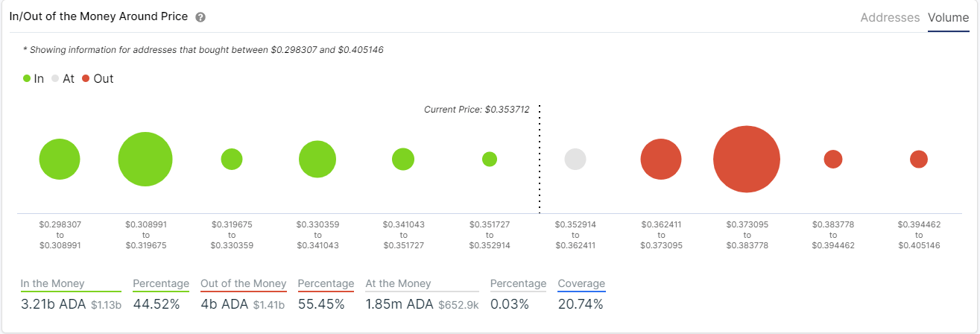Click the At the Money label
The image size is (980, 334).
coord(398,283)
